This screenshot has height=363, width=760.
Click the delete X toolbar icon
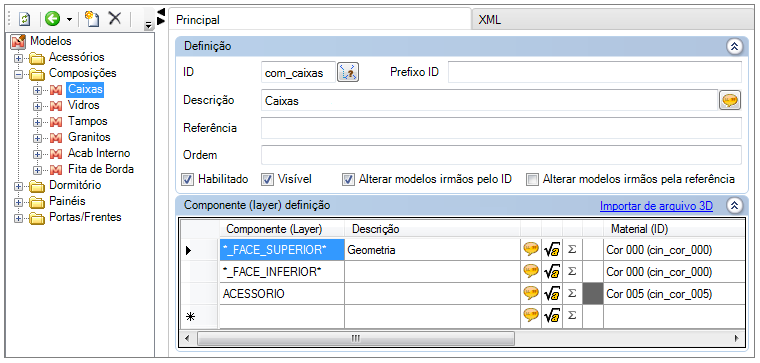(x=114, y=19)
